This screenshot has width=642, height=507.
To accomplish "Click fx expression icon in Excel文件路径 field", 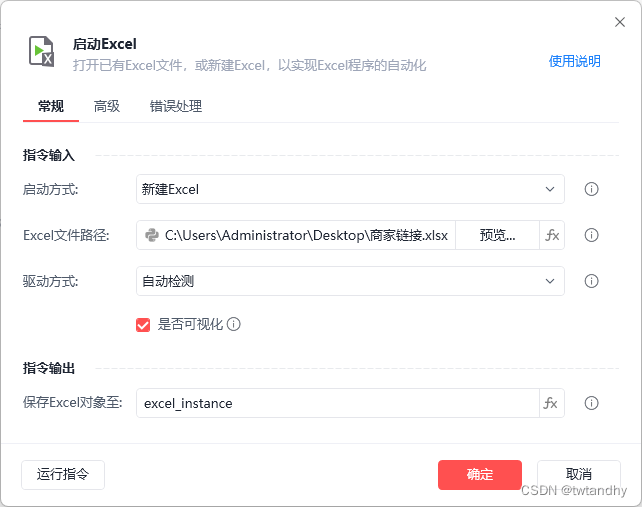I will (552, 235).
